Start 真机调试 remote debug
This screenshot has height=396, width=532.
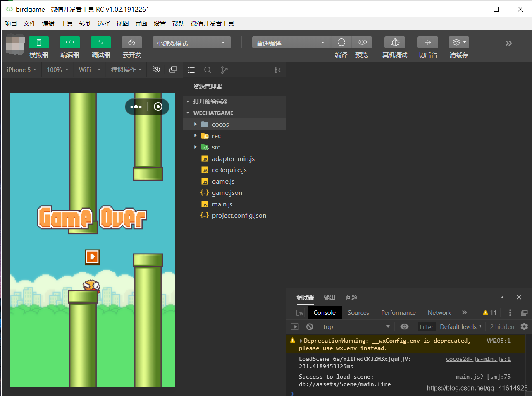[395, 42]
